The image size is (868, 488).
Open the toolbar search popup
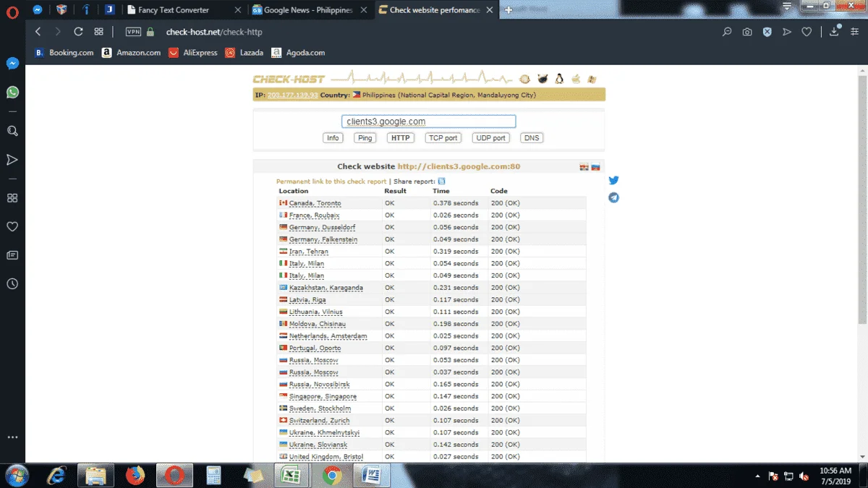tap(728, 32)
